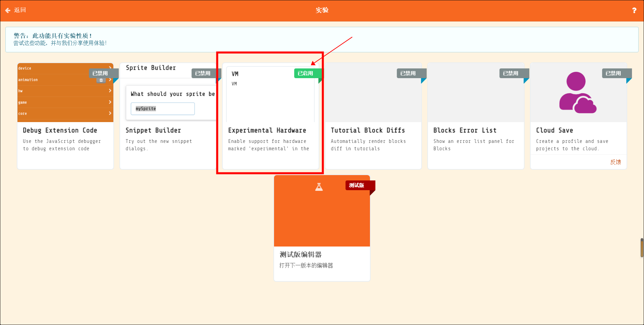Click the vertical scrollbar handle on right edge
The width and height of the screenshot is (644, 325).
pos(642,248)
